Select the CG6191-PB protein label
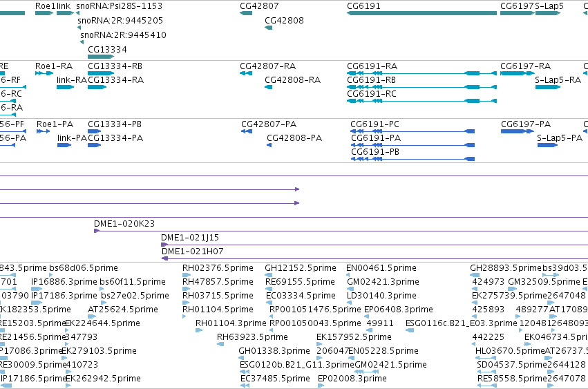588x389 pixels. pos(375,152)
